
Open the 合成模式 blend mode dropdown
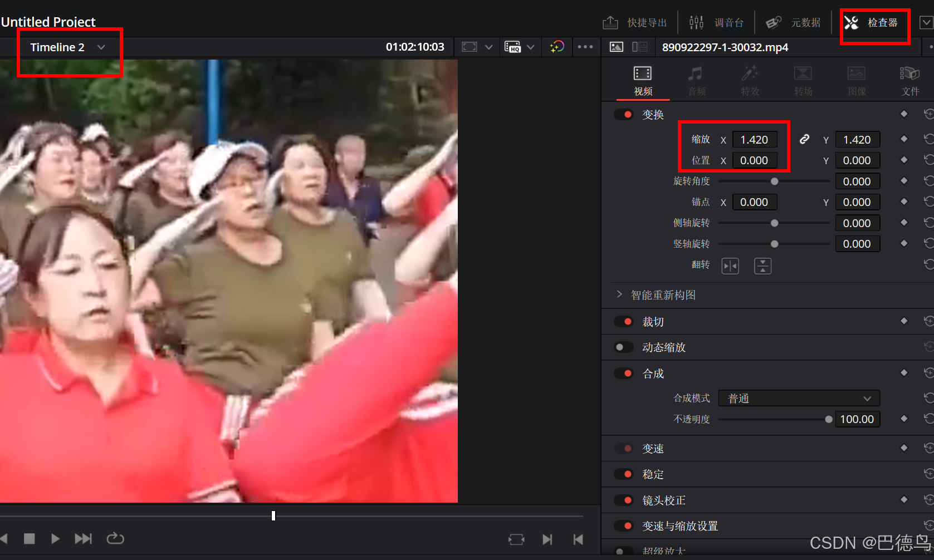(798, 398)
